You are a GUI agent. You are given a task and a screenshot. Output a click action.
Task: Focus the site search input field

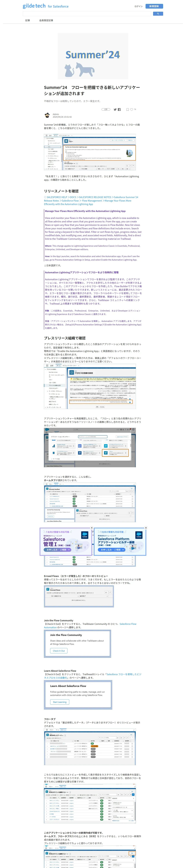pyautogui.click(x=87, y=14)
